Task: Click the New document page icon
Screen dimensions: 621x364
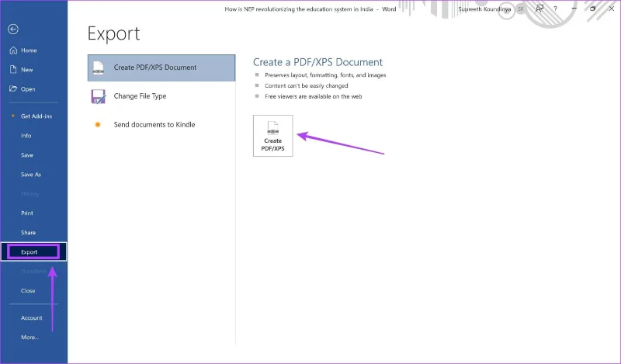Action: [13, 69]
